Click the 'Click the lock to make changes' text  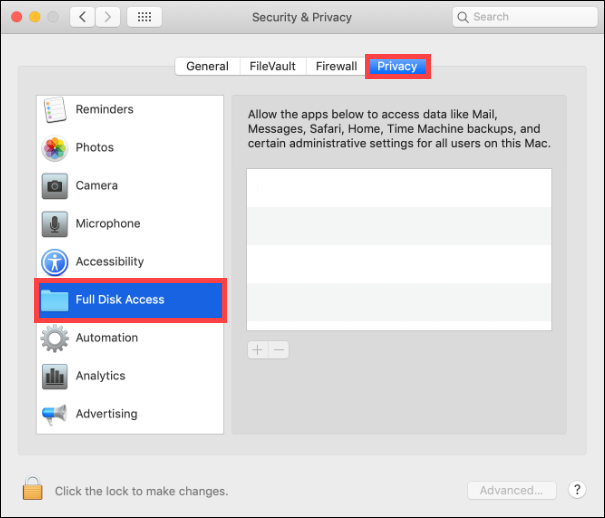point(142,491)
